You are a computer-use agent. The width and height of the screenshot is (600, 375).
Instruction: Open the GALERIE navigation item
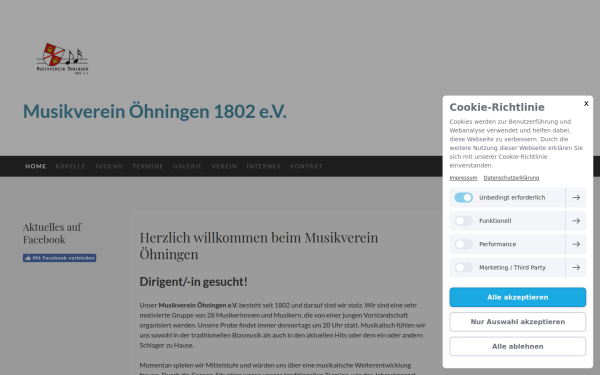point(188,166)
